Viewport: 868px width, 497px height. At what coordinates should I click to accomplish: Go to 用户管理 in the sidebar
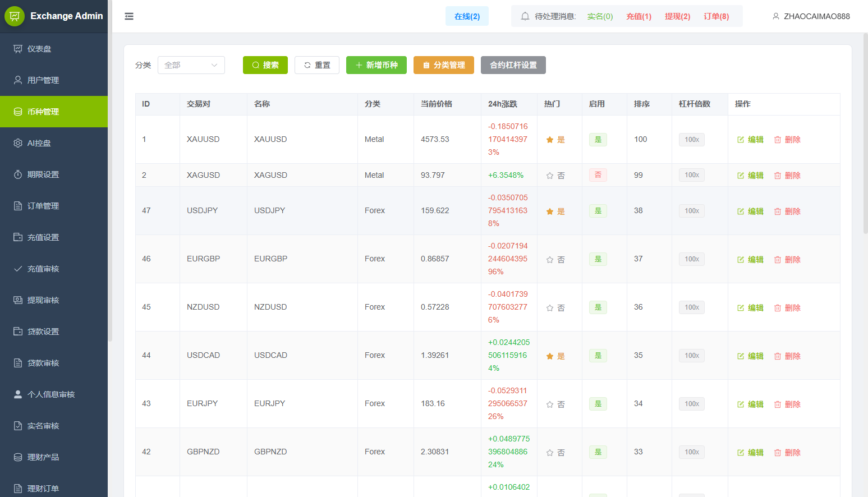(x=43, y=80)
